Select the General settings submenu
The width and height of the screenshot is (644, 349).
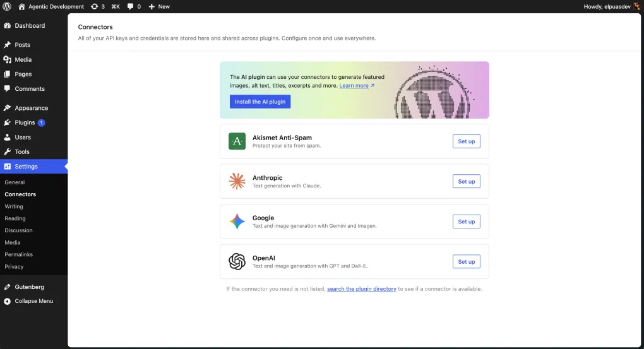point(15,182)
